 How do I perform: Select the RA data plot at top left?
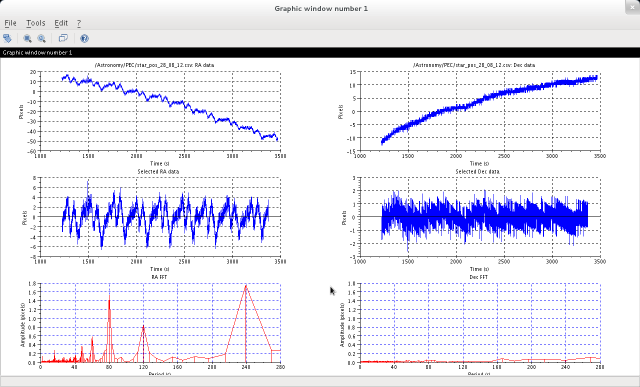160,111
